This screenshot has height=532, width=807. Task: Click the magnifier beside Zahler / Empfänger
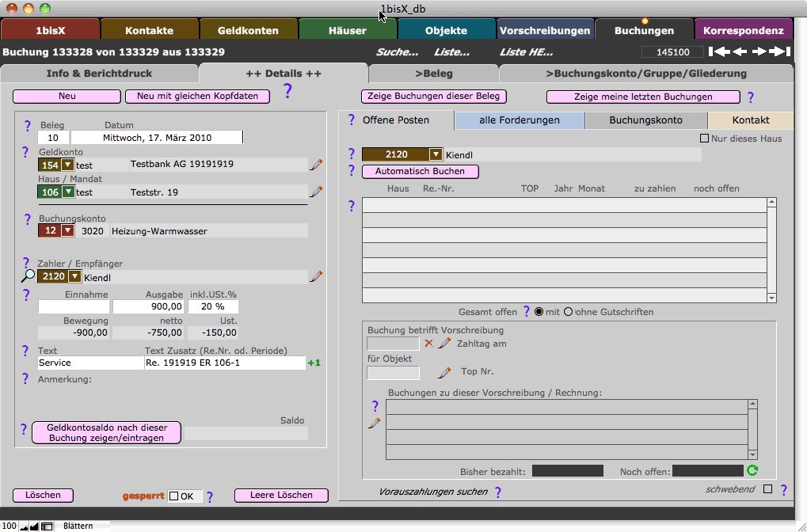[x=28, y=276]
